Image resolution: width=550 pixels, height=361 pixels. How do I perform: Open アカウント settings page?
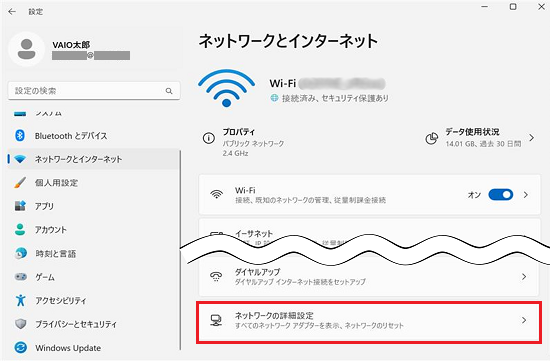coord(93,230)
